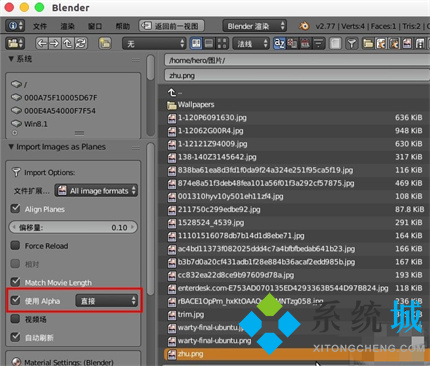
Task: Open the File Browser editor type selector
Action: (15, 43)
